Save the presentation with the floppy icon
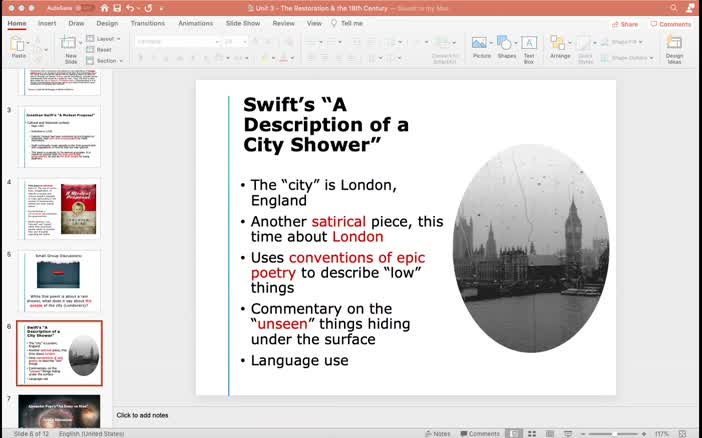The image size is (702, 438). pos(117,8)
